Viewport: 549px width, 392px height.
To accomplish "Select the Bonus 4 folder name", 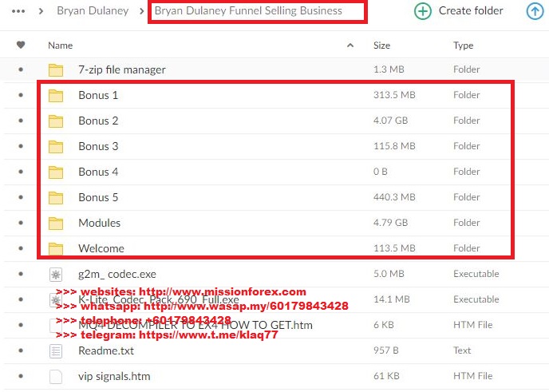I will click(x=98, y=172).
